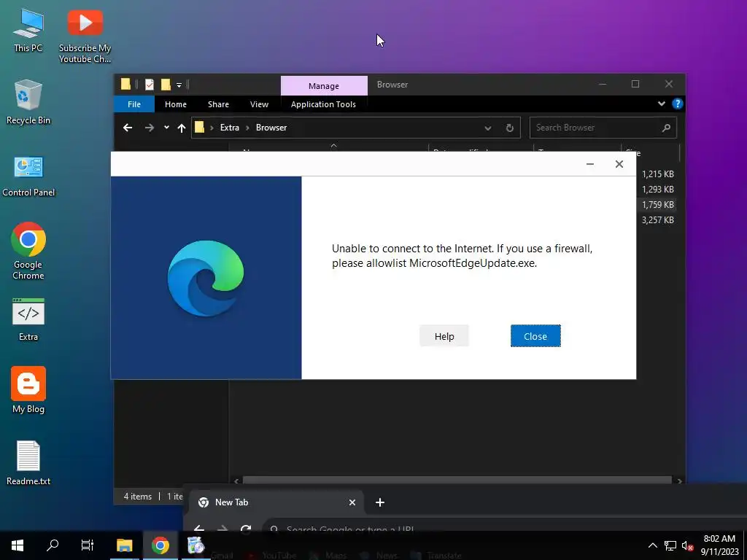Viewport: 747px width, 560px height.
Task: Switch to Chrome on the taskbar
Action: pyautogui.click(x=160, y=545)
